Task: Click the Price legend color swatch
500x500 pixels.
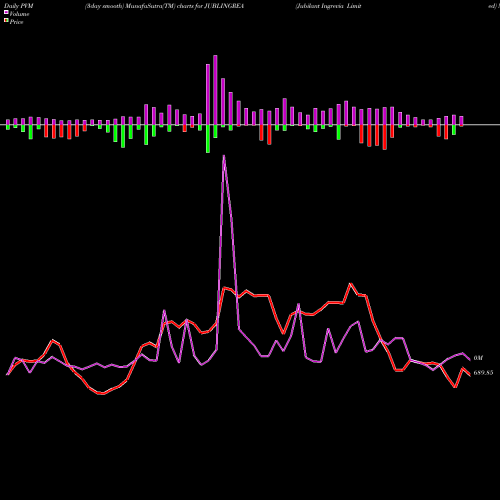Action: [6, 21]
